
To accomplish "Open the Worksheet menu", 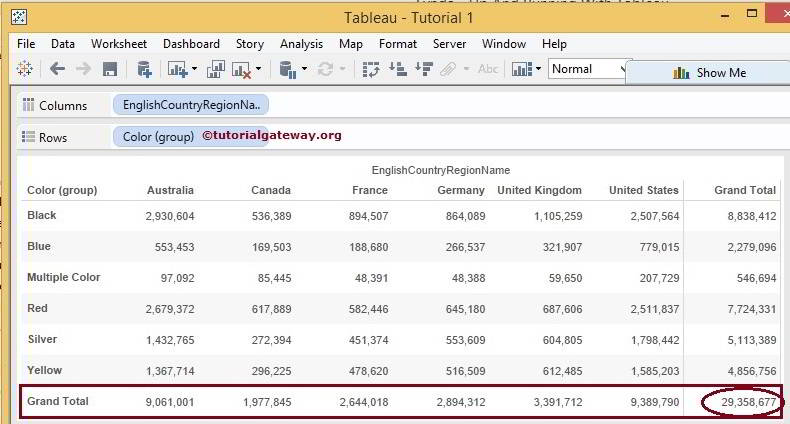I will [119, 44].
